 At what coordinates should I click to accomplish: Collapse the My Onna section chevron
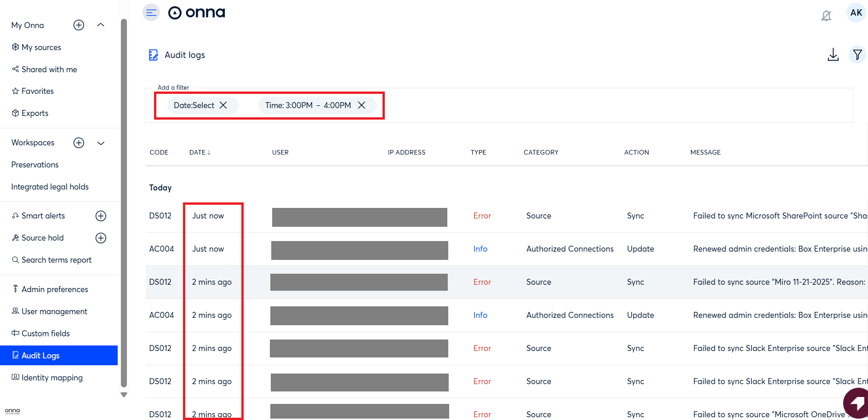pos(101,25)
